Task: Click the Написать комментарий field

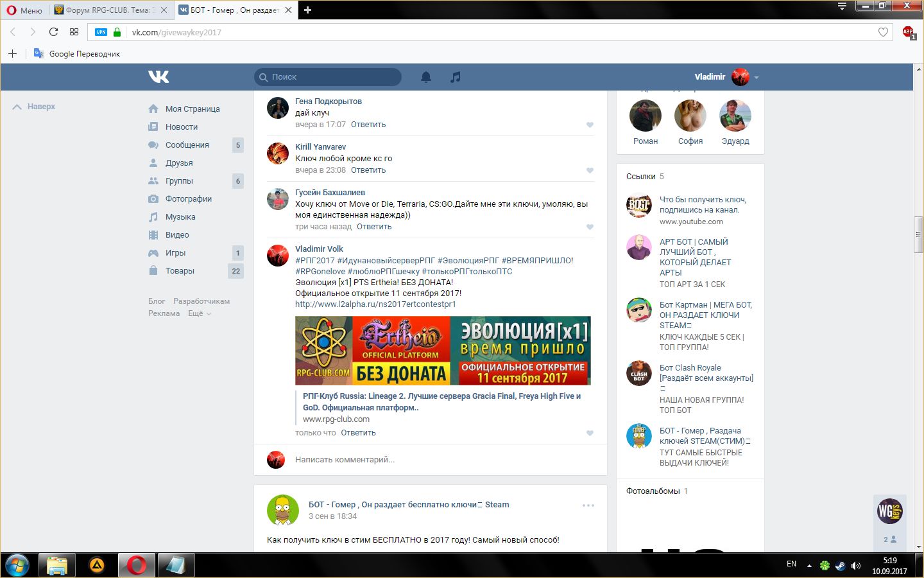Action: [x=431, y=460]
